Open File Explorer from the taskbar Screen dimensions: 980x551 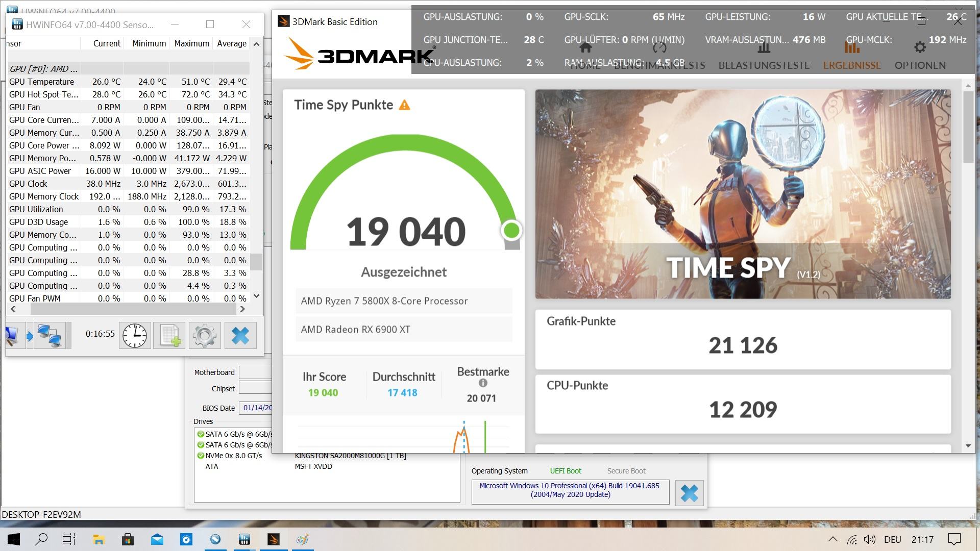99,539
